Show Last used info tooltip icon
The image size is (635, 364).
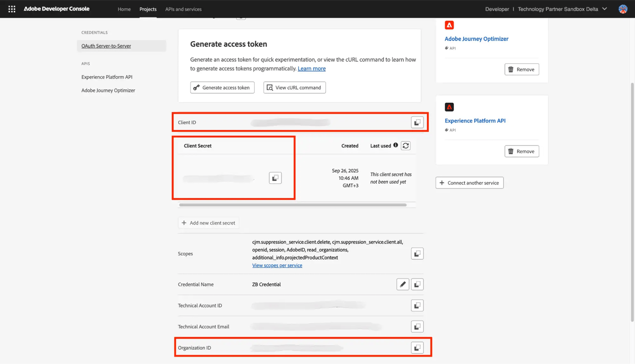click(x=395, y=145)
